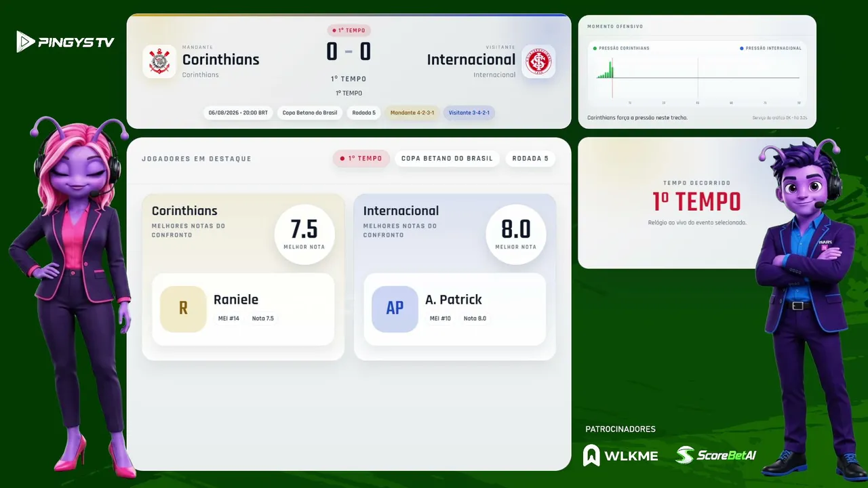Click the green Pressão Corinthians legend entry
868x488 pixels.
pos(621,48)
